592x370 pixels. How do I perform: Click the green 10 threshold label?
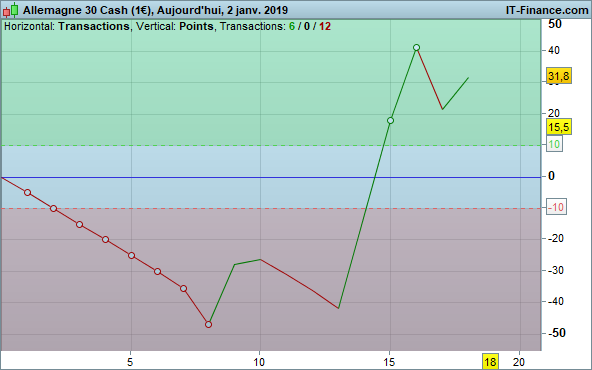point(554,144)
